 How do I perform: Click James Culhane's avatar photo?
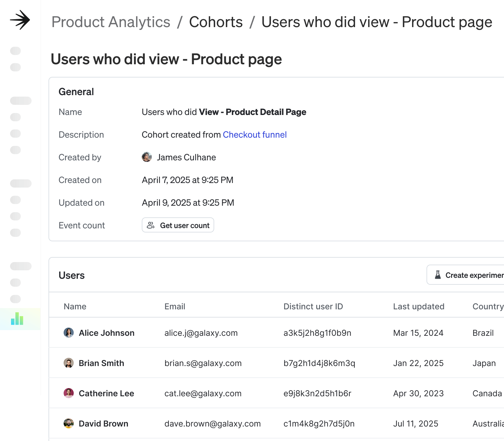click(146, 157)
